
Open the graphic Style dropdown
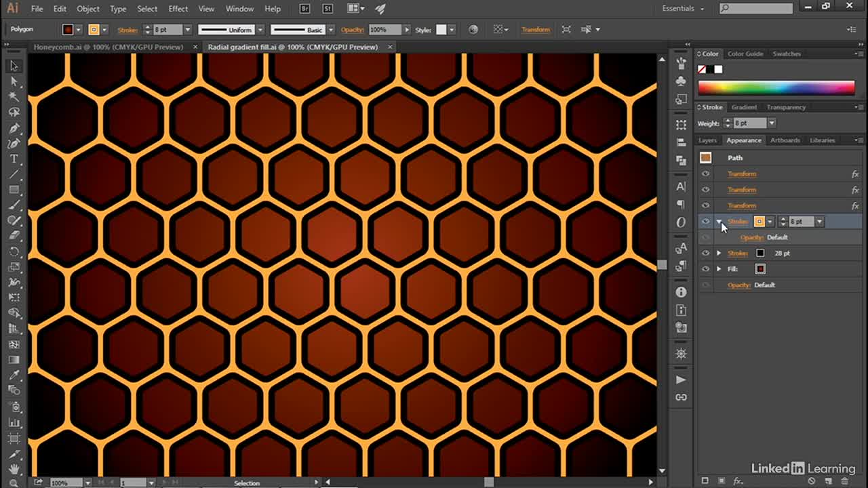pyautogui.click(x=452, y=30)
